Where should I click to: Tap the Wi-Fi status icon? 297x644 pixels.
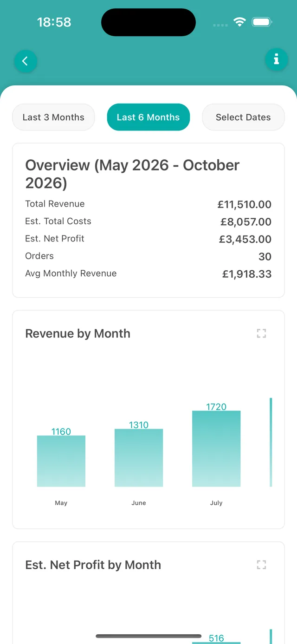coord(239,22)
